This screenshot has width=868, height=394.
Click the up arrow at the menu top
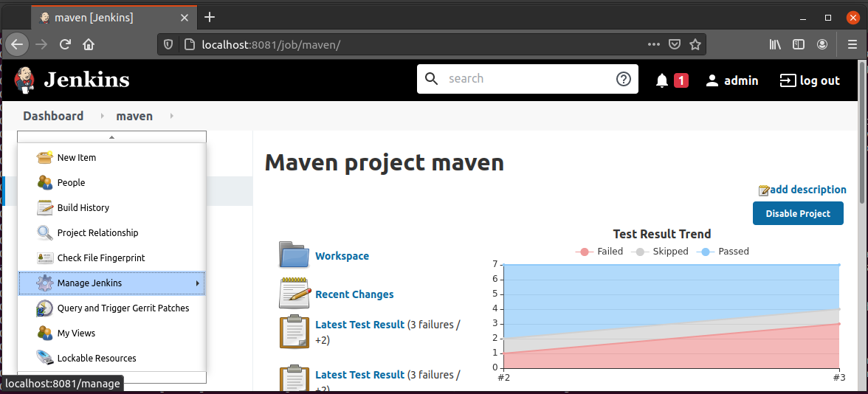point(112,136)
